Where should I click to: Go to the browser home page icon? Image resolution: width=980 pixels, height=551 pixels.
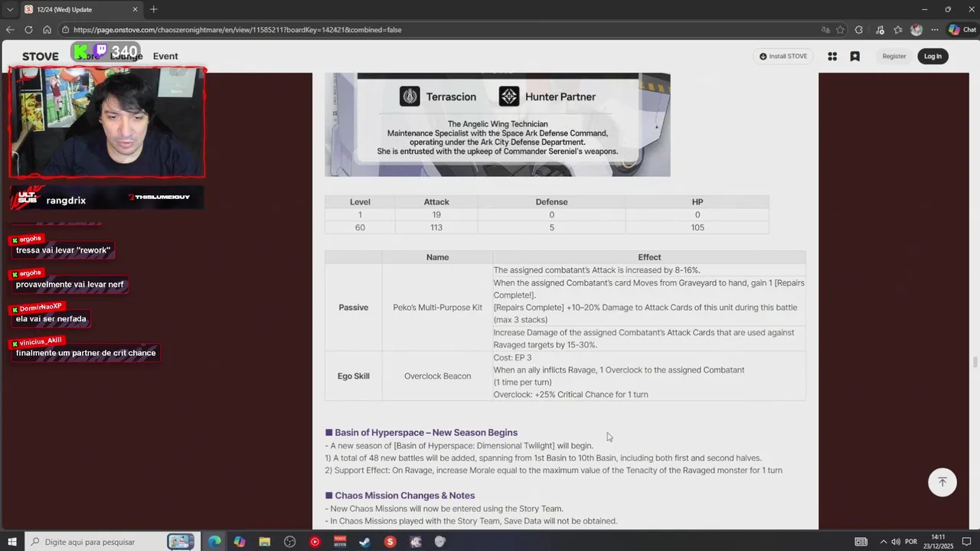(47, 30)
